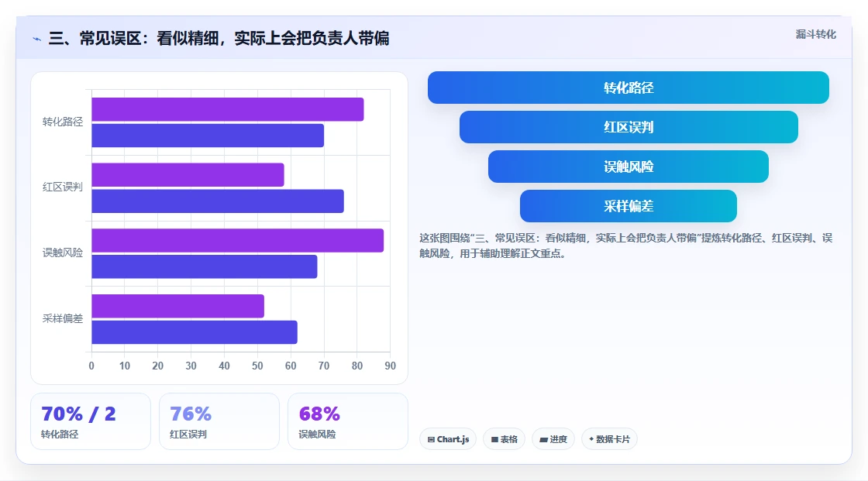Click the indigo bar for 红区误判
The width and height of the screenshot is (868, 481).
click(218, 201)
